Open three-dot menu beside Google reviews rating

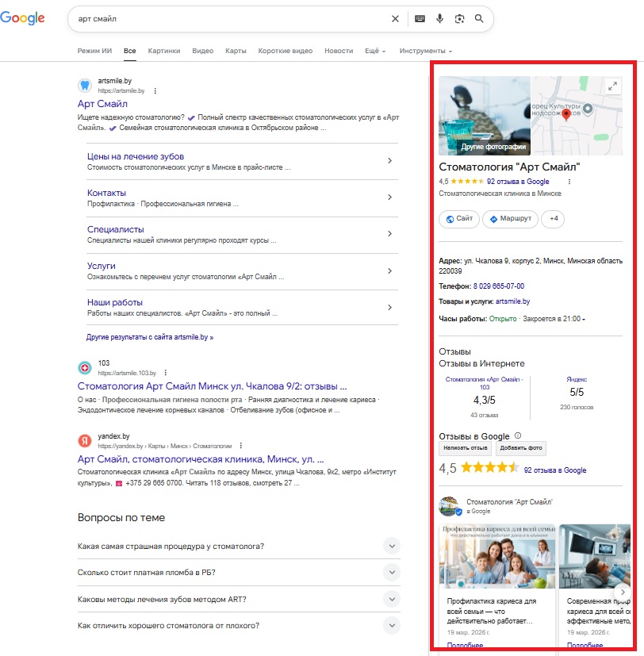tap(569, 182)
